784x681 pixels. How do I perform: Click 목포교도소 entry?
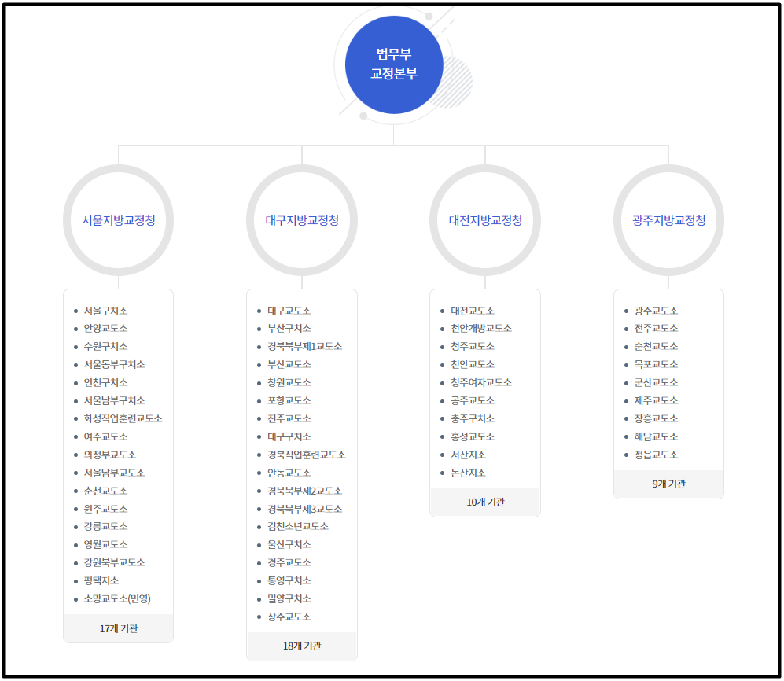pos(656,364)
